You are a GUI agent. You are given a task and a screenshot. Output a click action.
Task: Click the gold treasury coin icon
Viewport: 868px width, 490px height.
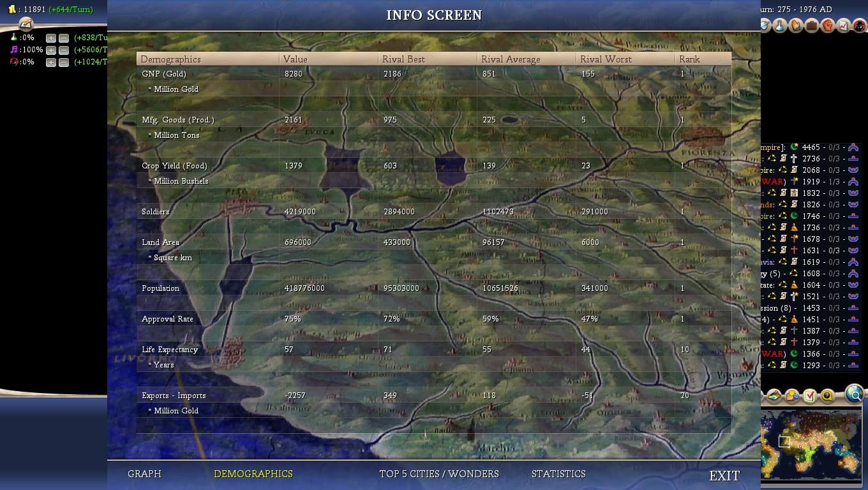coord(11,9)
